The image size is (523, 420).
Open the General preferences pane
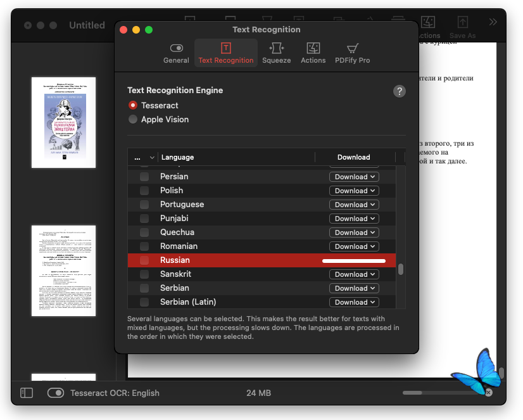pyautogui.click(x=176, y=53)
